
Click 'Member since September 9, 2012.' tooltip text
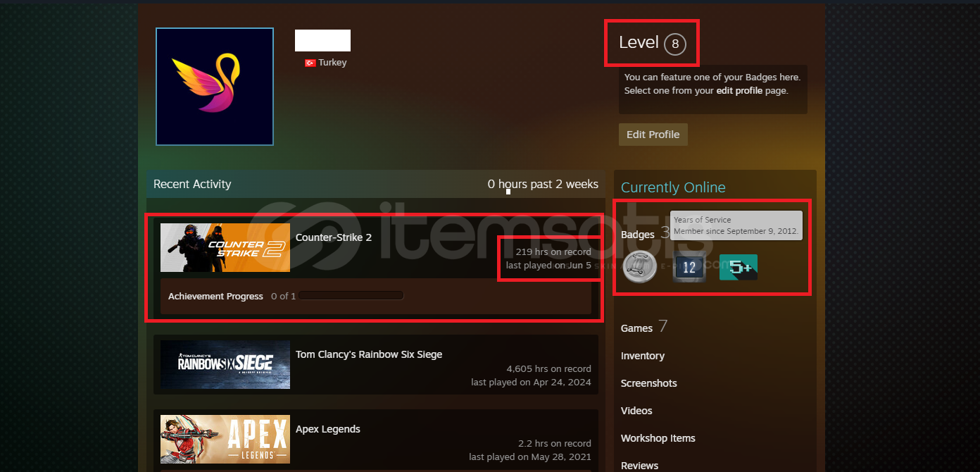(x=735, y=231)
